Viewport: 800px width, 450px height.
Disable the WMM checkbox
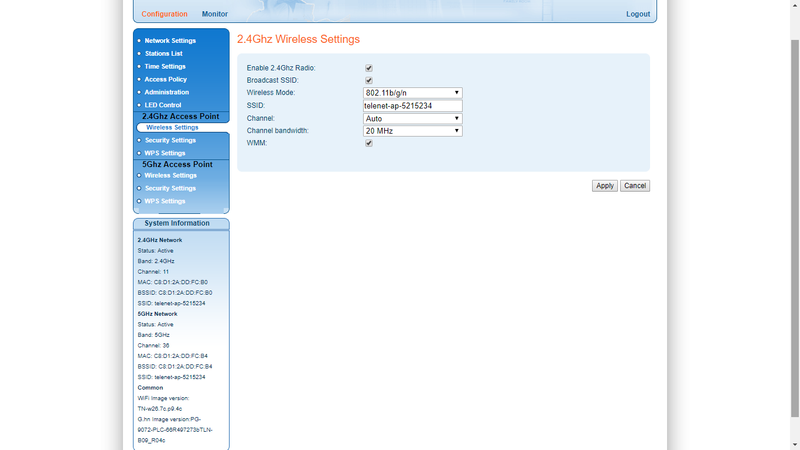point(369,143)
